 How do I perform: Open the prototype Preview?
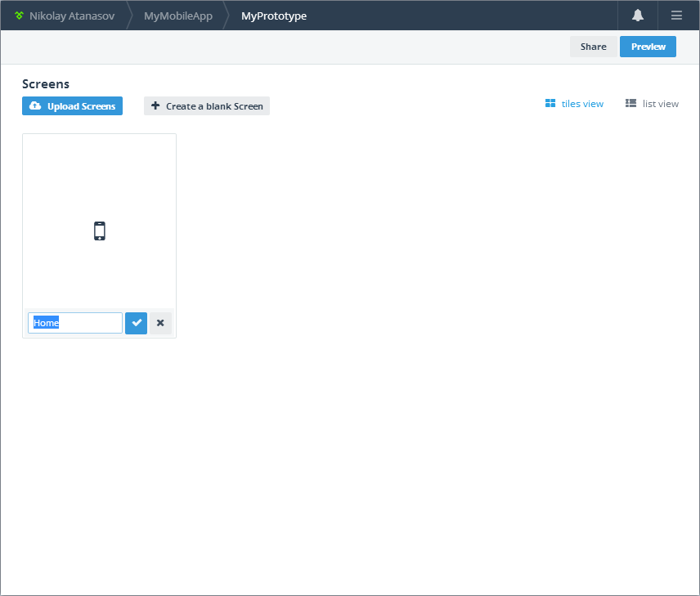(x=648, y=47)
